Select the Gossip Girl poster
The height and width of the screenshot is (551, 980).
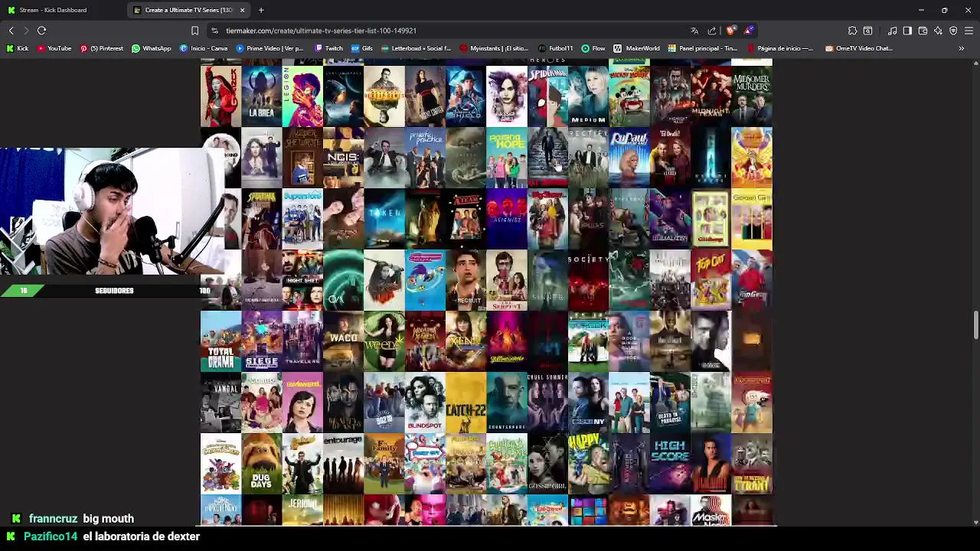547,463
